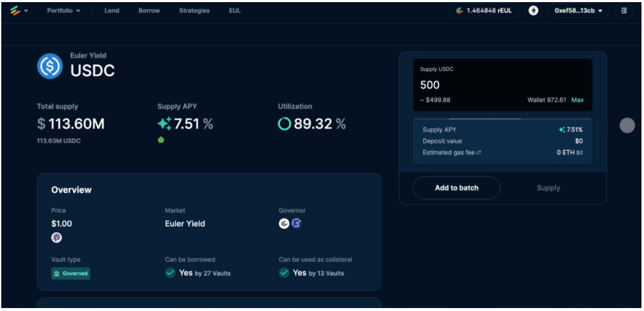Click the Ethereum network icon in the header

(533, 11)
